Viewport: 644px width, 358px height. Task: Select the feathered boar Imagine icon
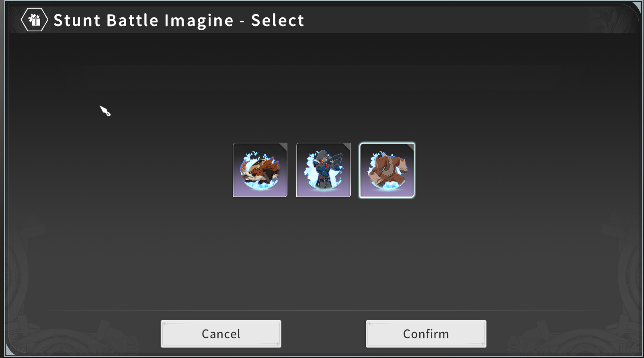coord(260,170)
